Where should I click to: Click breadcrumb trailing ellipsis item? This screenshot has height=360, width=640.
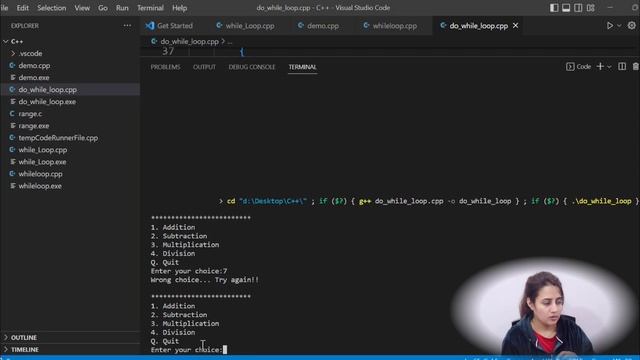point(230,42)
